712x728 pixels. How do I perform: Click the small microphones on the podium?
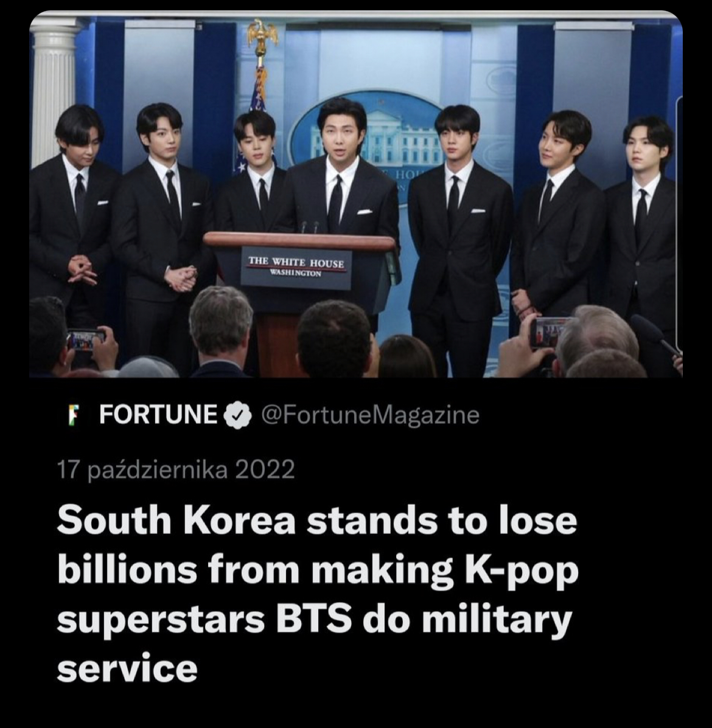pos(309,227)
